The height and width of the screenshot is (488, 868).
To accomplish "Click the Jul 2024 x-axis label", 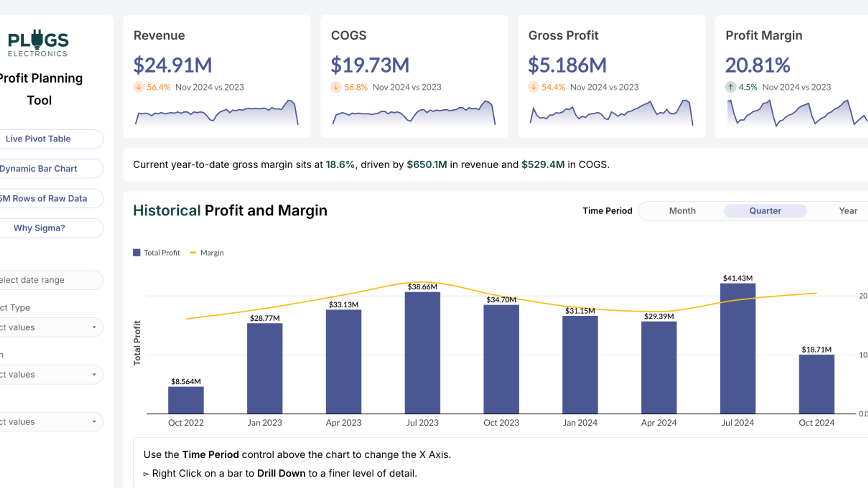I will click(x=738, y=423).
